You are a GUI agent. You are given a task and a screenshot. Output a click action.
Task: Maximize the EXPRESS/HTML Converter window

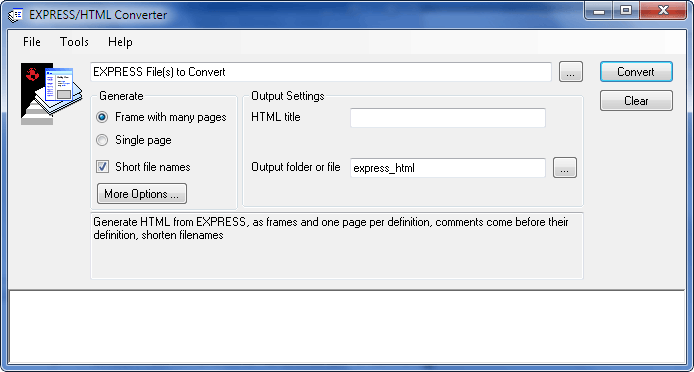(x=625, y=11)
